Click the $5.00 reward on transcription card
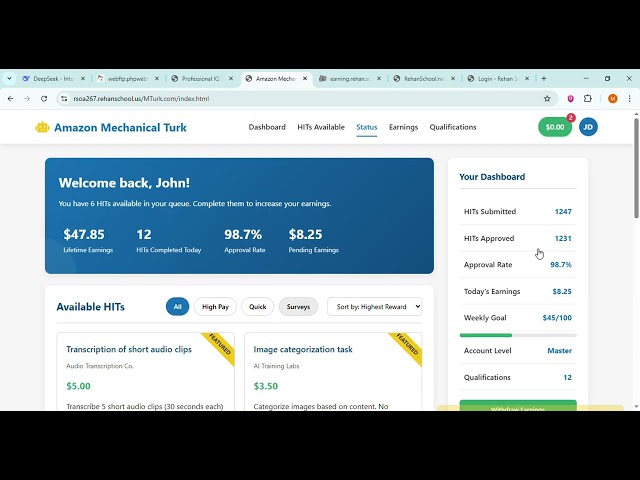Image resolution: width=640 pixels, height=480 pixels. pyautogui.click(x=78, y=386)
